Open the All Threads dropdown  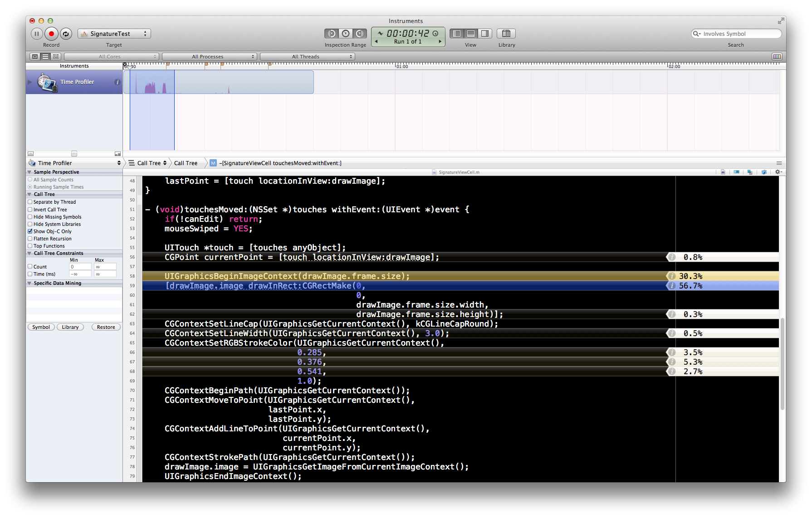click(308, 57)
